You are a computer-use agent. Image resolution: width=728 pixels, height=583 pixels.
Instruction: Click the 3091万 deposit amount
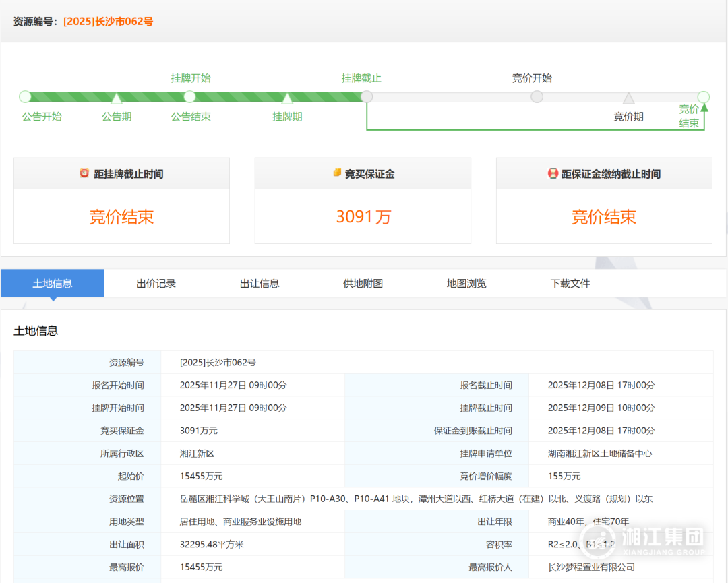(363, 217)
